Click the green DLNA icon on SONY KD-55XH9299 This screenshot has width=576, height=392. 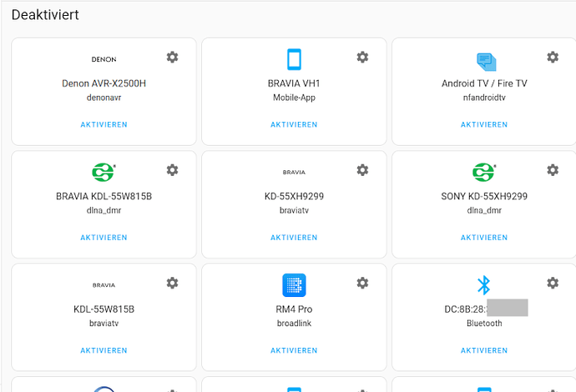click(484, 172)
